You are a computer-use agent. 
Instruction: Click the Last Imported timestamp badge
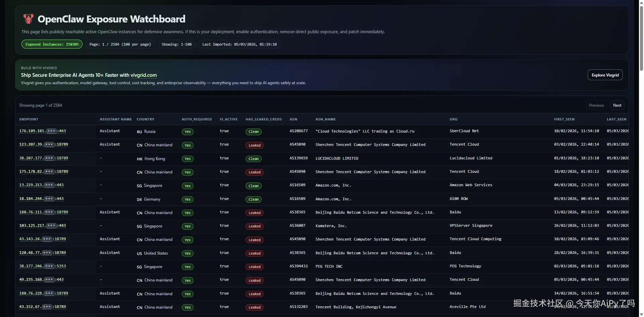[239, 44]
